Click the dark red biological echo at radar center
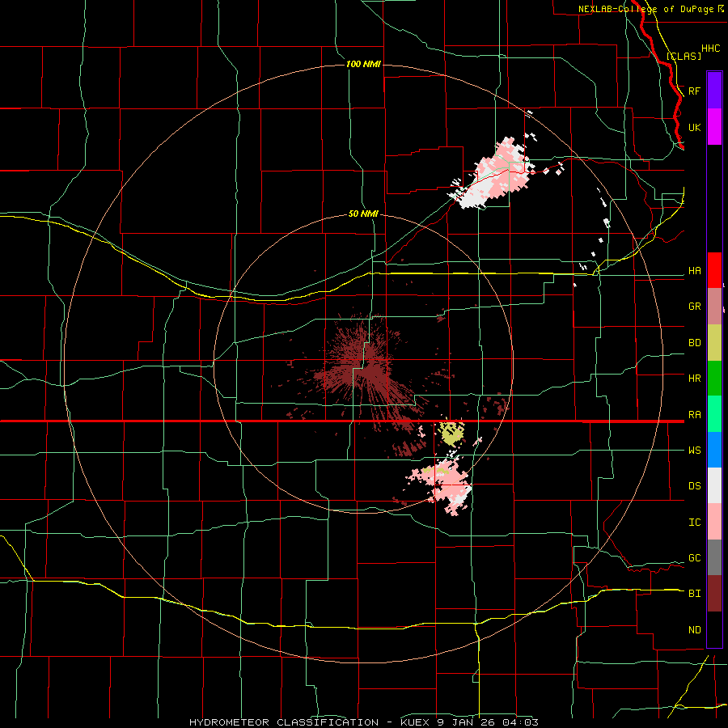Screen dimensions: 728x728 click(x=365, y=365)
